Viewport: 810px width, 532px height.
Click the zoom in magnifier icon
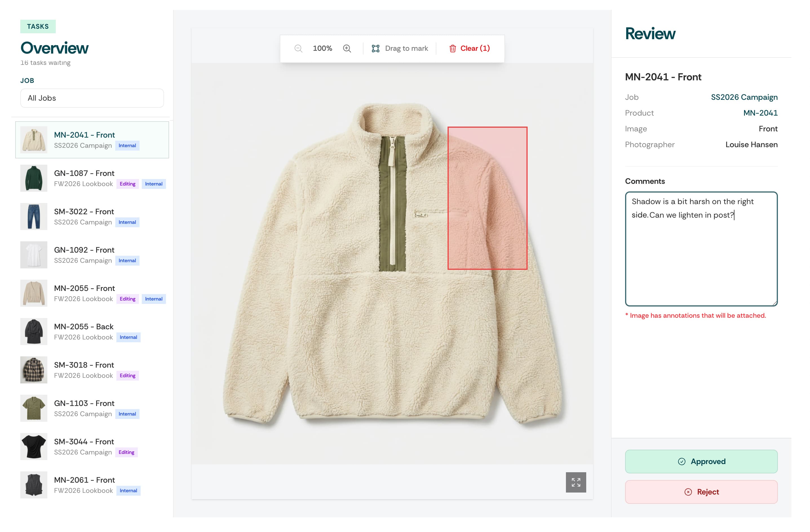(347, 48)
